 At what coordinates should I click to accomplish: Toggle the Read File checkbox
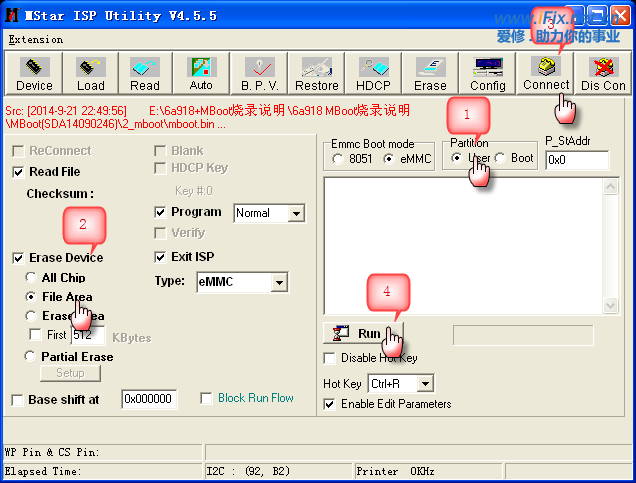19,172
